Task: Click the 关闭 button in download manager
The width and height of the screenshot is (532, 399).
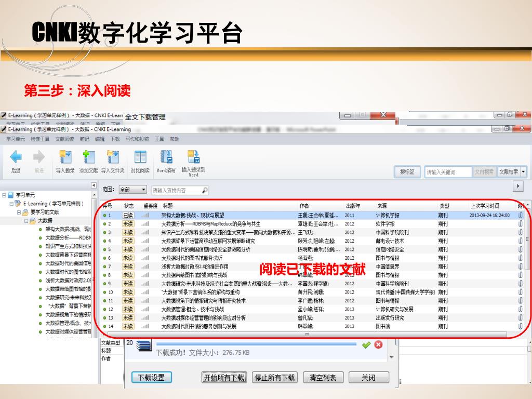Action: coord(368,377)
